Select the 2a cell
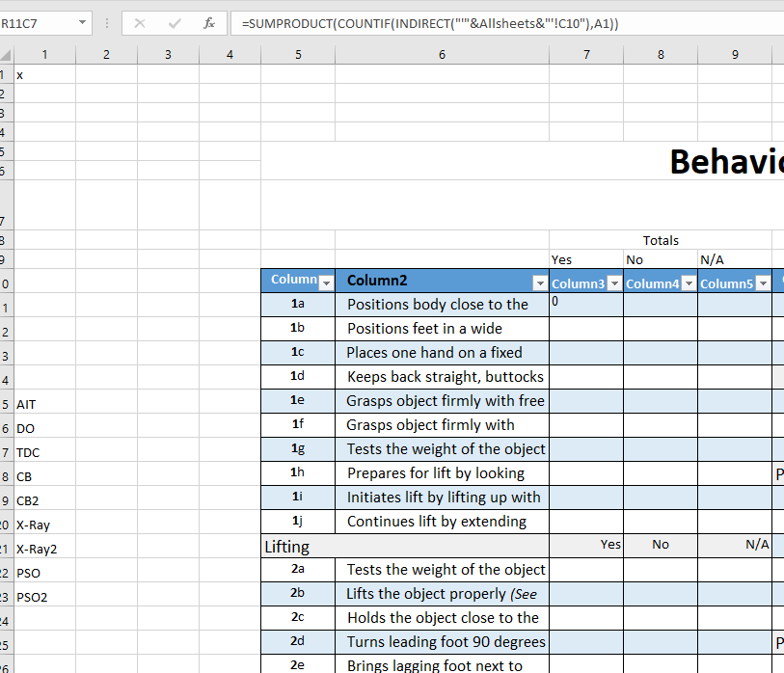This screenshot has width=784, height=673. tap(298, 570)
